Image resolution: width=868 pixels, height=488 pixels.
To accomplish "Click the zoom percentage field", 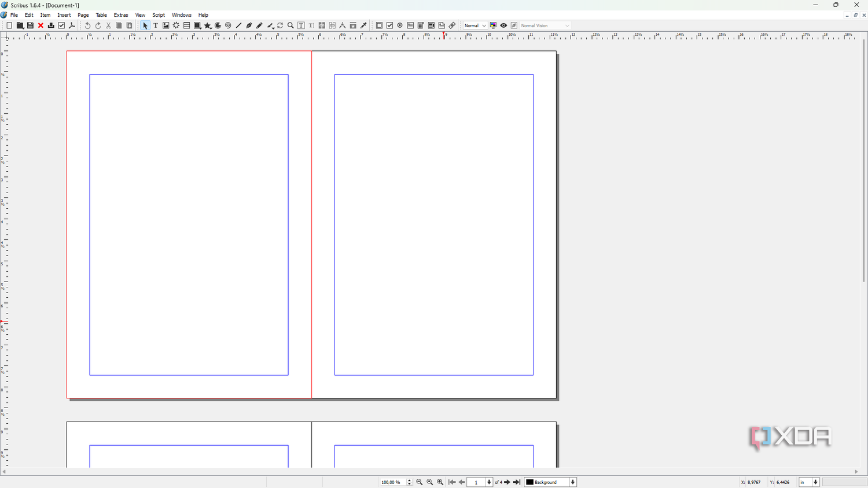I will pyautogui.click(x=393, y=482).
